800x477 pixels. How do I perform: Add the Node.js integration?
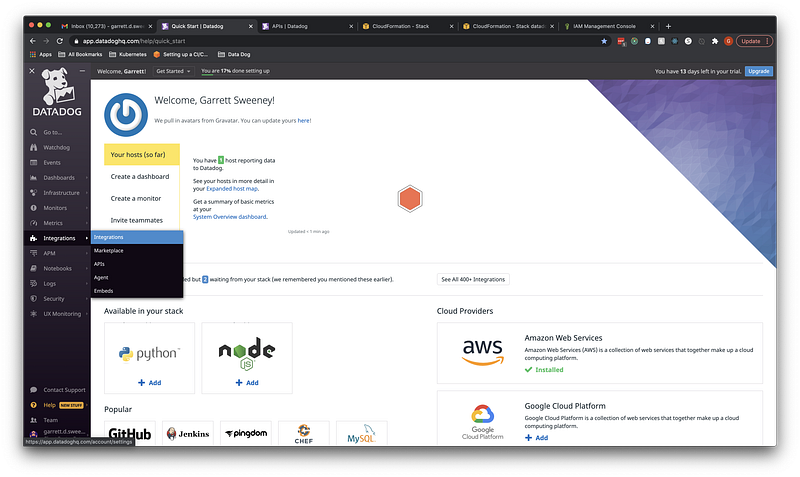click(x=247, y=383)
